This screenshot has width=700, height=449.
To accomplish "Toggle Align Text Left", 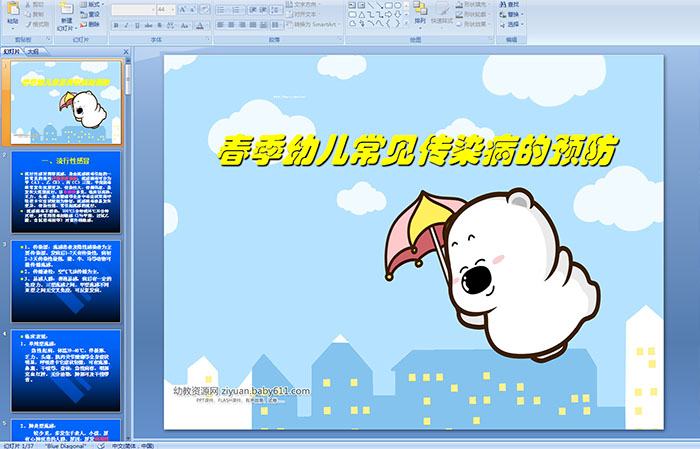I will click(x=221, y=25).
